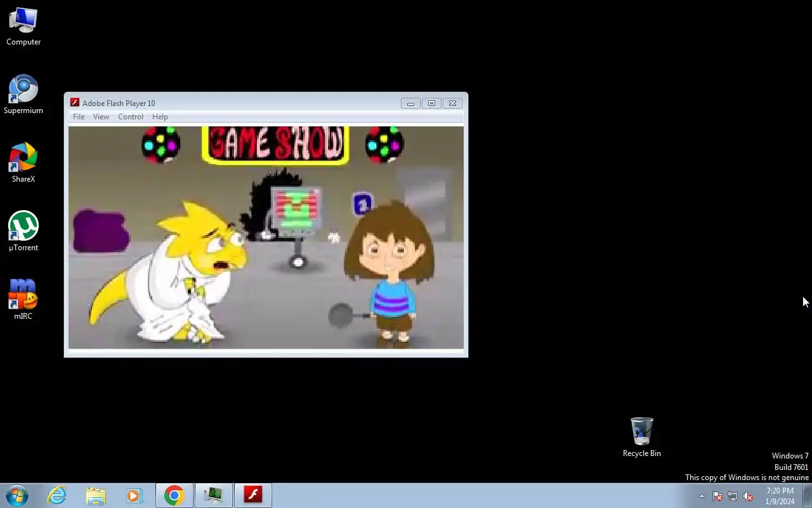The height and width of the screenshot is (508, 812).
Task: Minimize the Adobe Flash Player window
Action: click(x=410, y=103)
